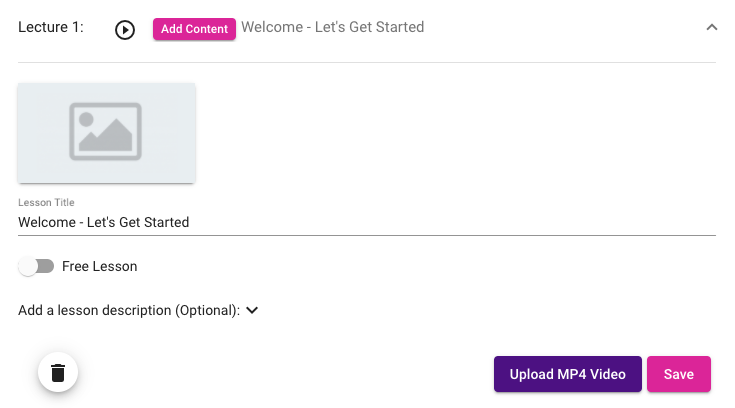Click the picture icon inside the thumbnail placeholder

tap(105, 131)
